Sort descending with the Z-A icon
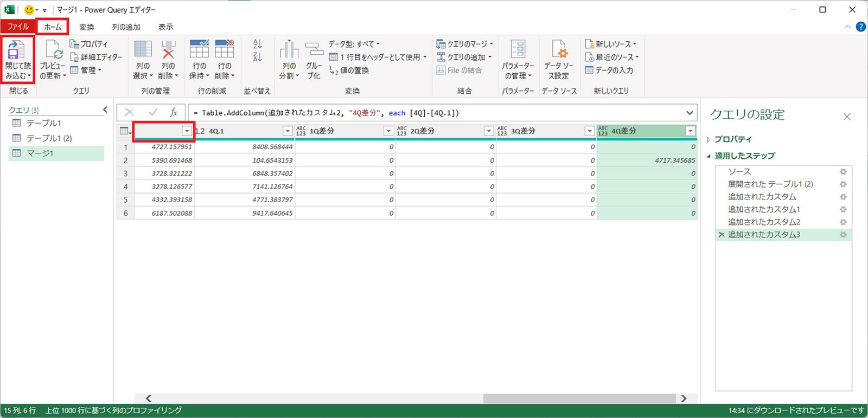This screenshot has height=418, width=868. point(257,57)
